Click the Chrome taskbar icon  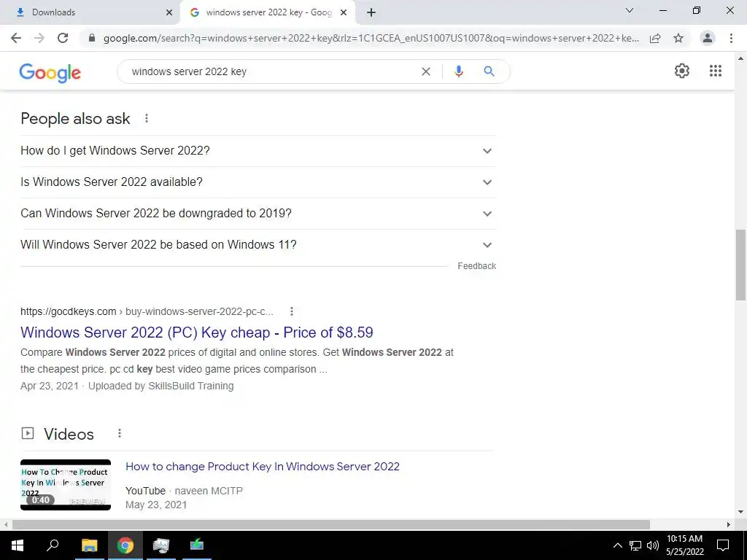[x=125, y=545]
